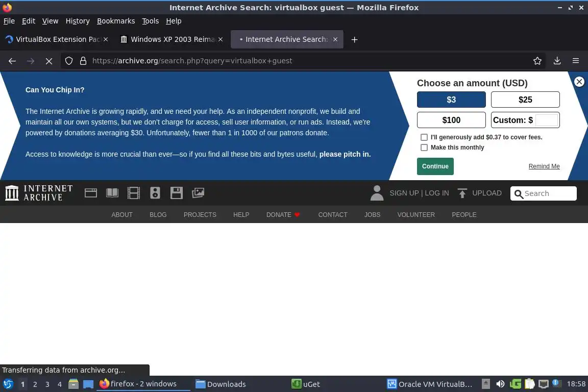Open the BLOG link
This screenshot has height=392, width=588.
click(x=158, y=215)
